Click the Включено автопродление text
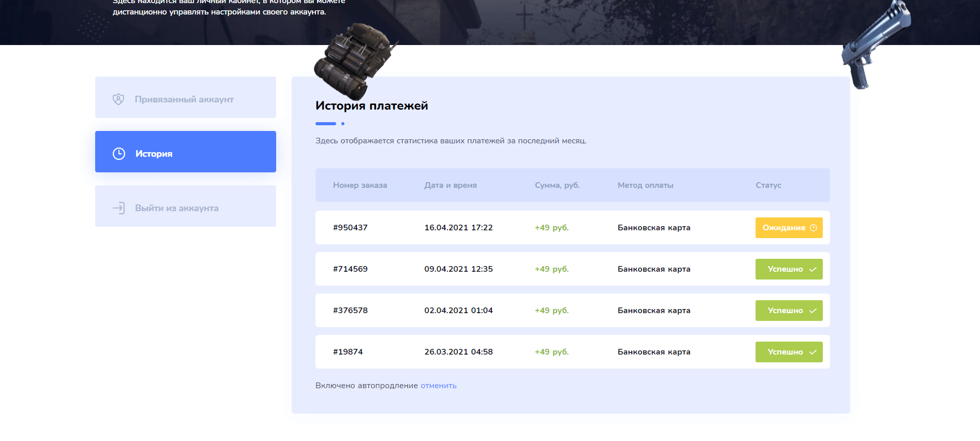The width and height of the screenshot is (980, 441). [367, 386]
